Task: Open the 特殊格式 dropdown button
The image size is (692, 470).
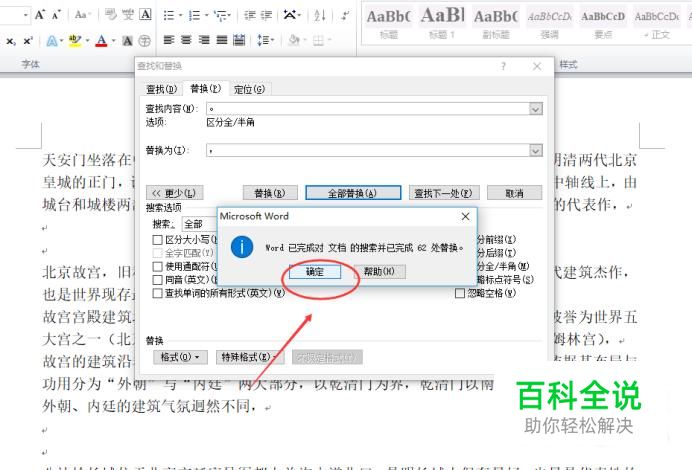Action: click(x=250, y=357)
